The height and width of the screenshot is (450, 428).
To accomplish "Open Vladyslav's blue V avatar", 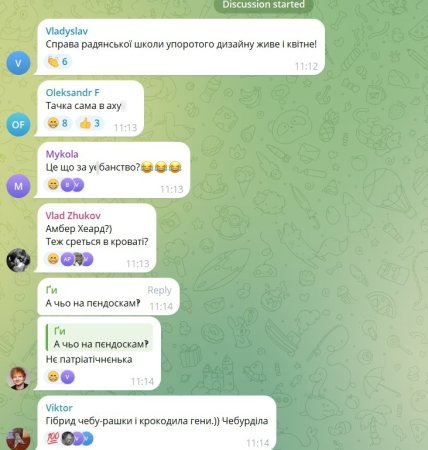I will 18,63.
